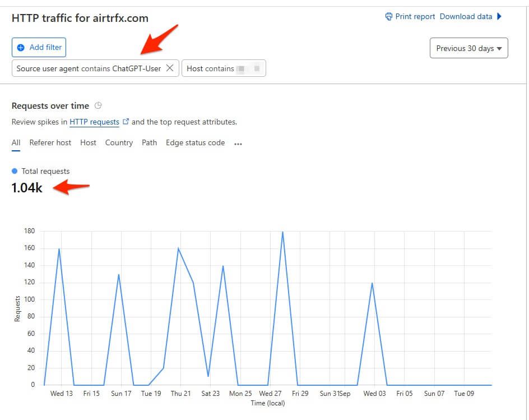Open the Country tab
This screenshot has height=420, width=529.
(119, 143)
